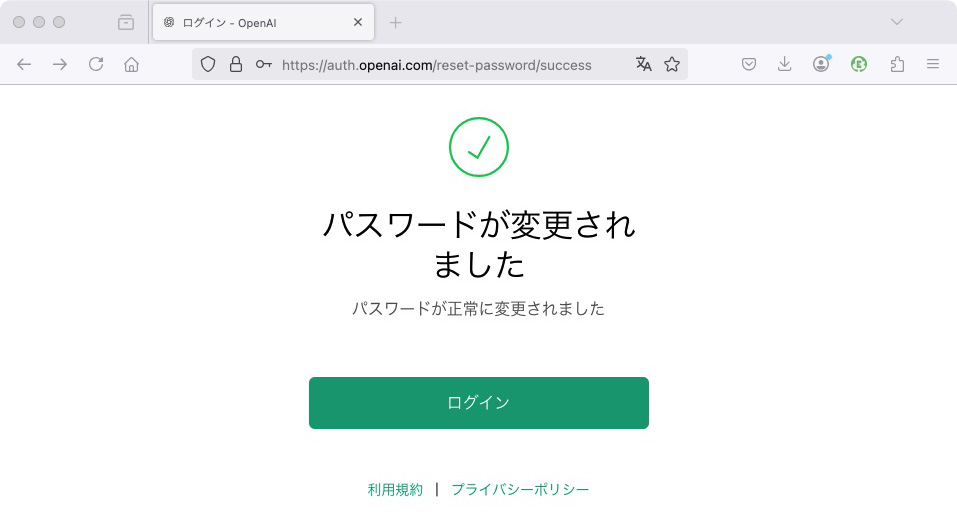Click the green ログイン button
957x518 pixels.
[x=478, y=403]
